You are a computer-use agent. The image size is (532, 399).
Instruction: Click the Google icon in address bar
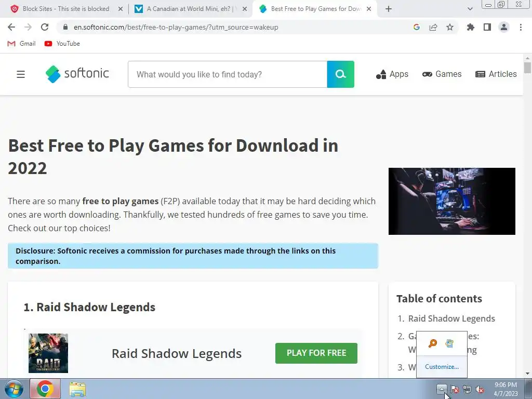[417, 27]
